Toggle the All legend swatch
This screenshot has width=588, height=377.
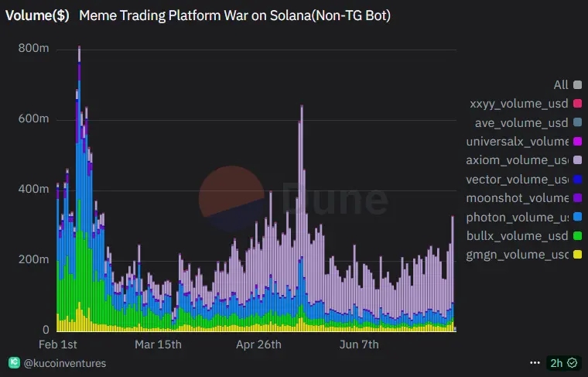pos(577,85)
